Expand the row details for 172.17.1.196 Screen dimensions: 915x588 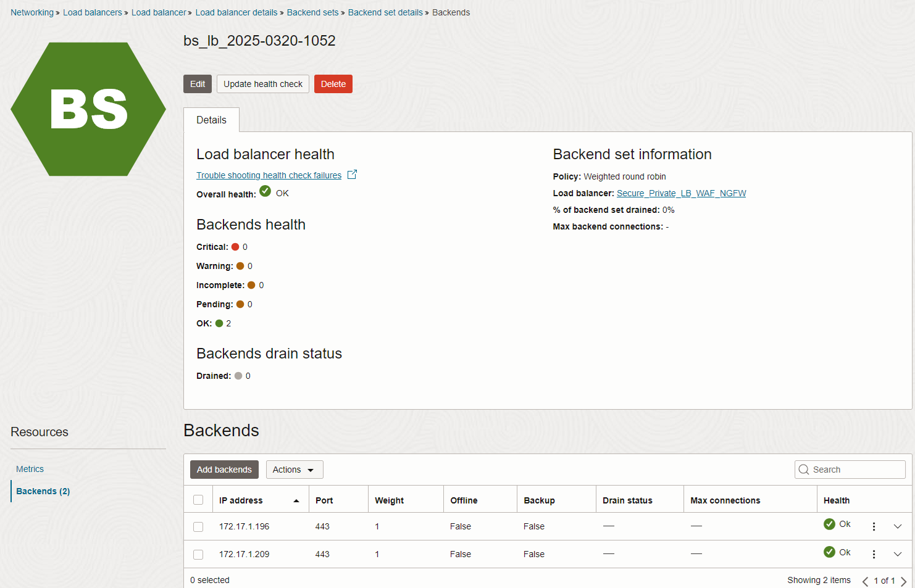point(898,526)
